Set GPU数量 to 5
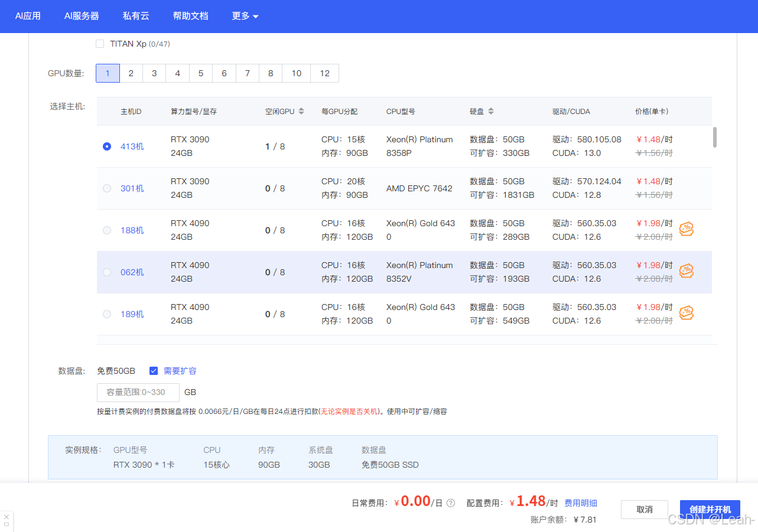 (201, 73)
